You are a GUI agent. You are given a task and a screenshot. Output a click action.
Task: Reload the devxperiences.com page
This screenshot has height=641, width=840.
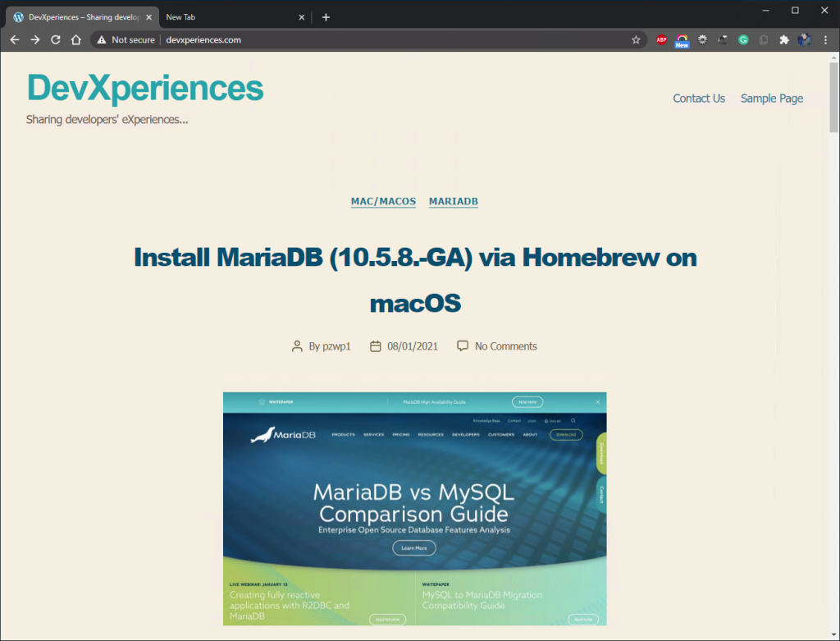55,39
